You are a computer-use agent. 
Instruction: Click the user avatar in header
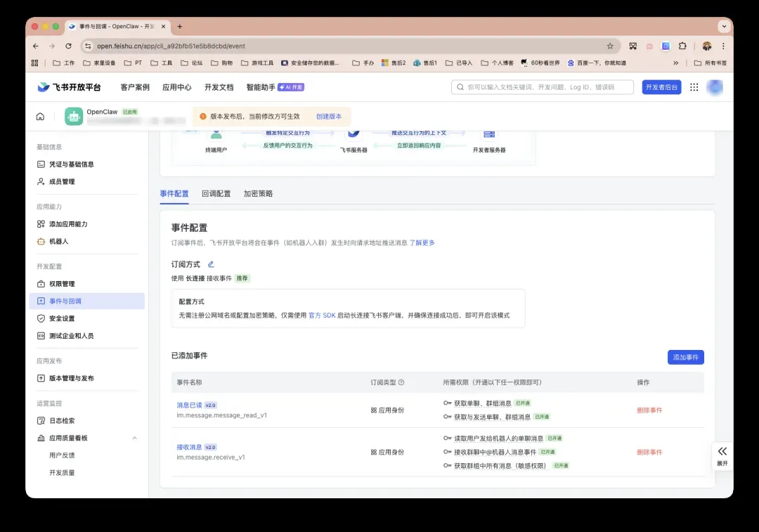pos(715,87)
